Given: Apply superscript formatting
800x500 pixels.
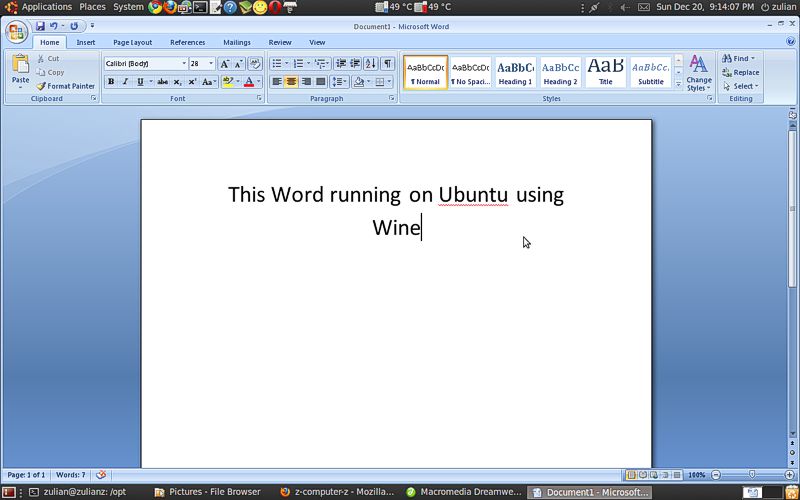Looking at the screenshot, I should click(x=192, y=82).
